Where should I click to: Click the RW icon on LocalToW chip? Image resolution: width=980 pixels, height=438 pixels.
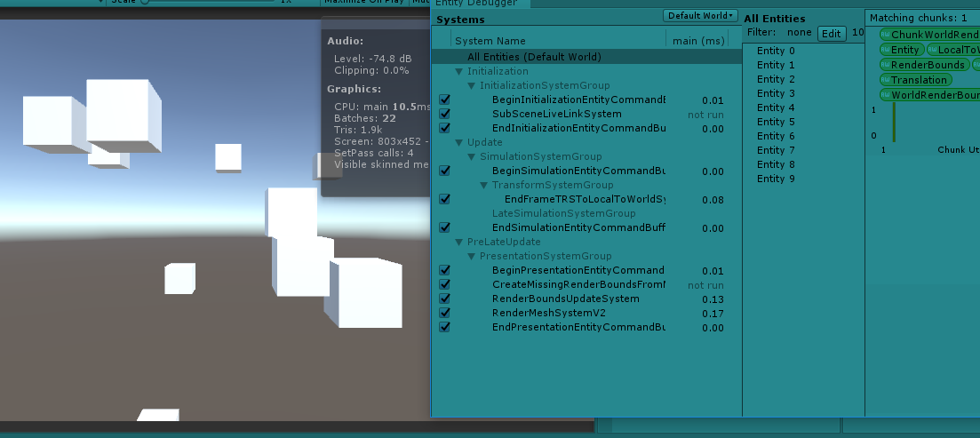click(933, 50)
